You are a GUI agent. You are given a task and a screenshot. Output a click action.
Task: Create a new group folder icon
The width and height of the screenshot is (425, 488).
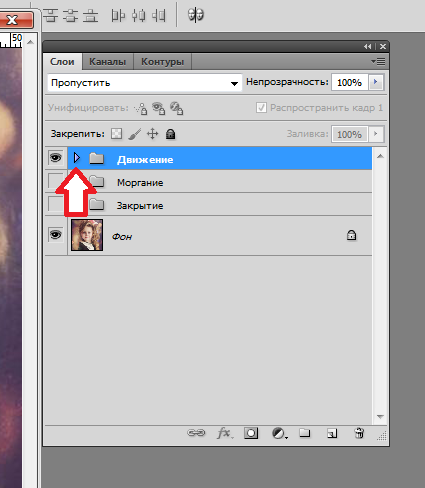click(x=305, y=433)
